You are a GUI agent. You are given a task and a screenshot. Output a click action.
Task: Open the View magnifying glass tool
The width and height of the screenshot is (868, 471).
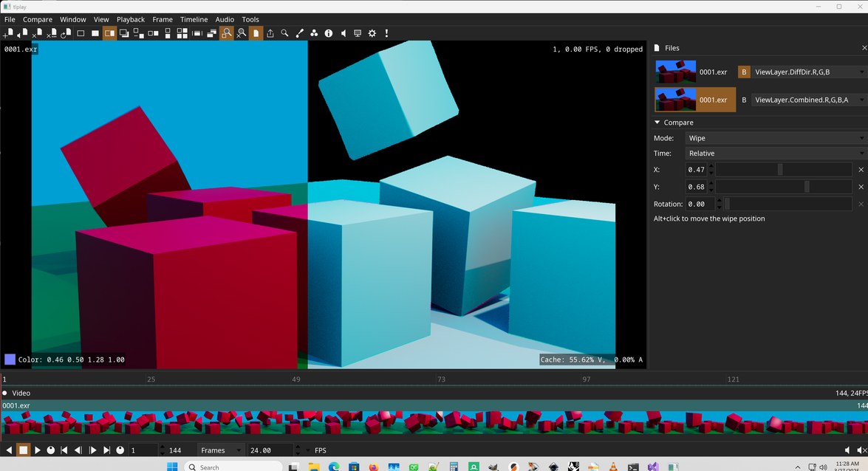click(284, 33)
